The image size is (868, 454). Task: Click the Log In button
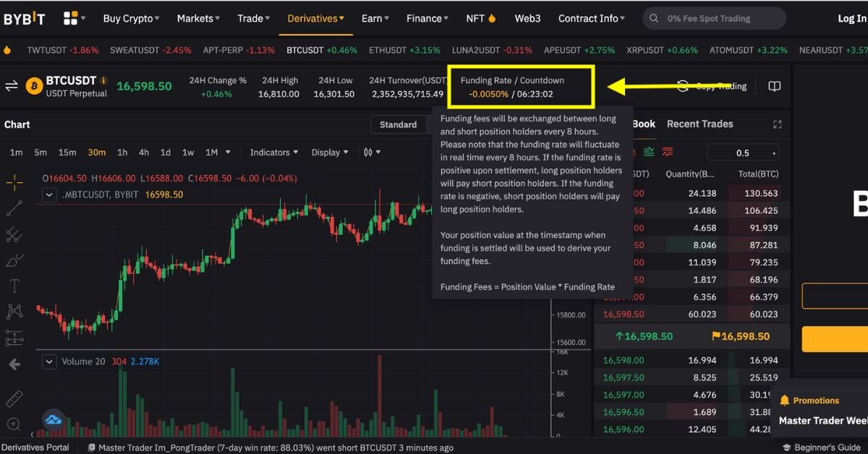[x=852, y=18]
